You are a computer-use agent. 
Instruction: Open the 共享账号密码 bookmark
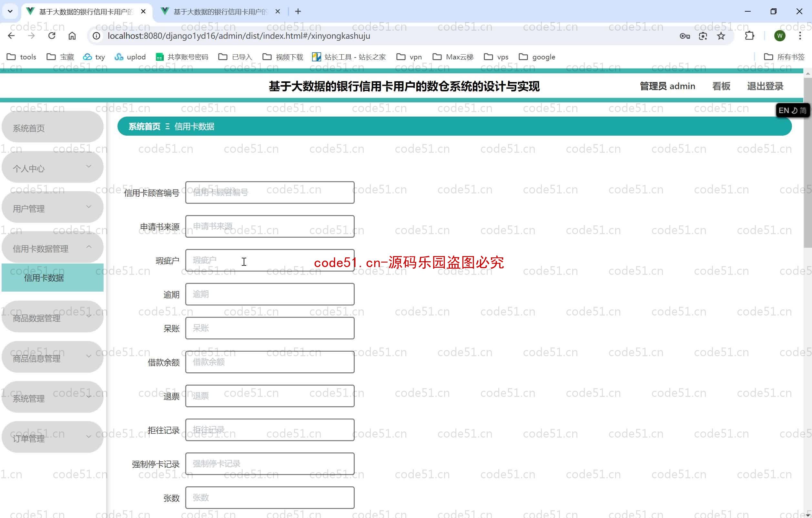click(182, 57)
